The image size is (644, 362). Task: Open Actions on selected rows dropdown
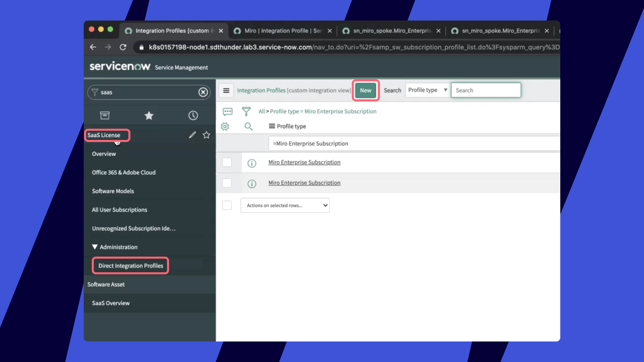point(285,206)
